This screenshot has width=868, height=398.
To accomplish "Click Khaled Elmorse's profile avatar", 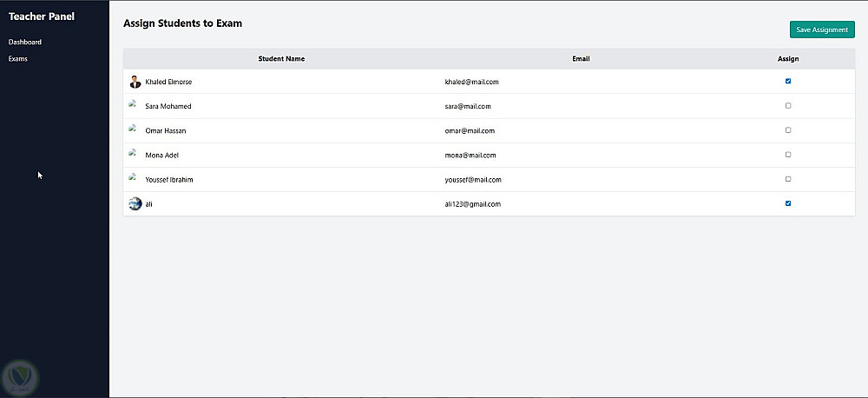I will 135,82.
